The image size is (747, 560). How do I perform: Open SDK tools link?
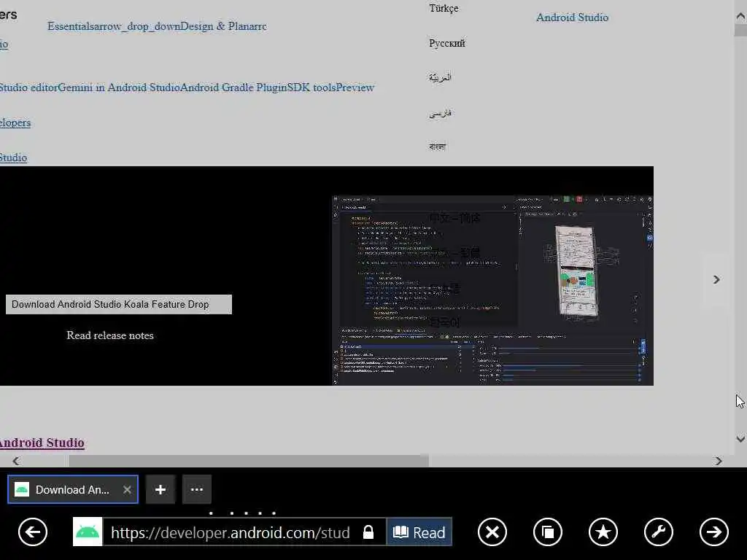[311, 87]
